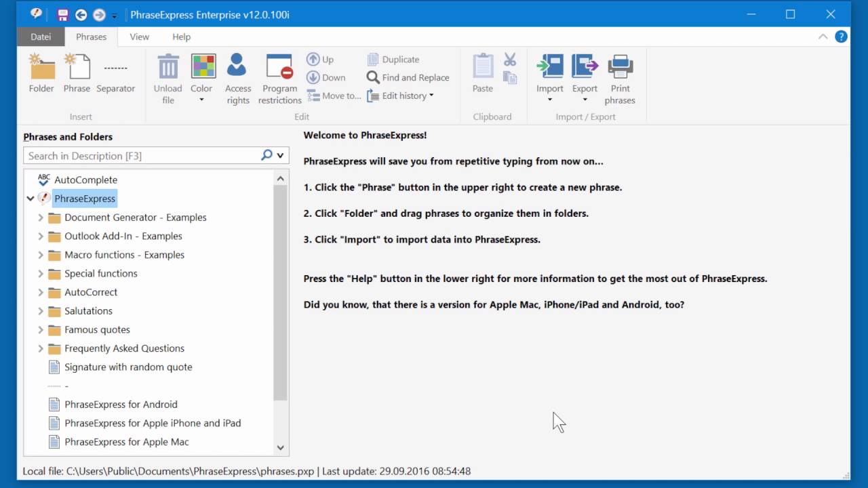
Task: Select the AutoComplete tree item
Action: point(85,180)
